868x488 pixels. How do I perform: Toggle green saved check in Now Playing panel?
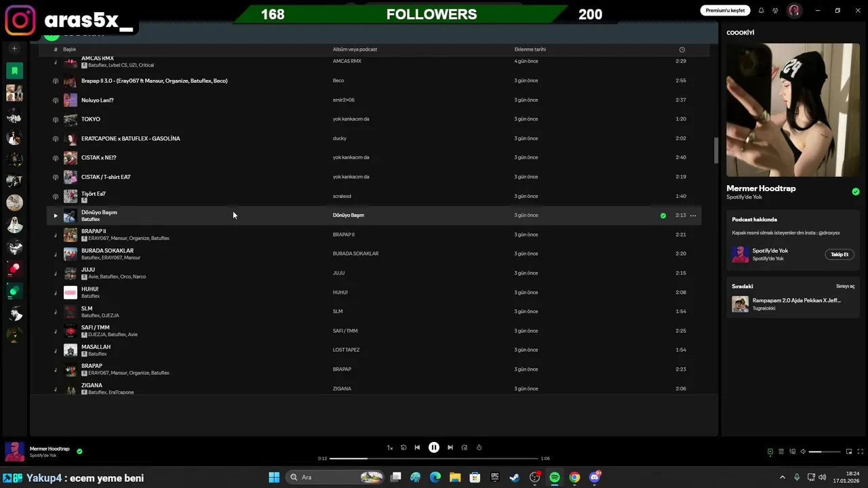point(856,192)
